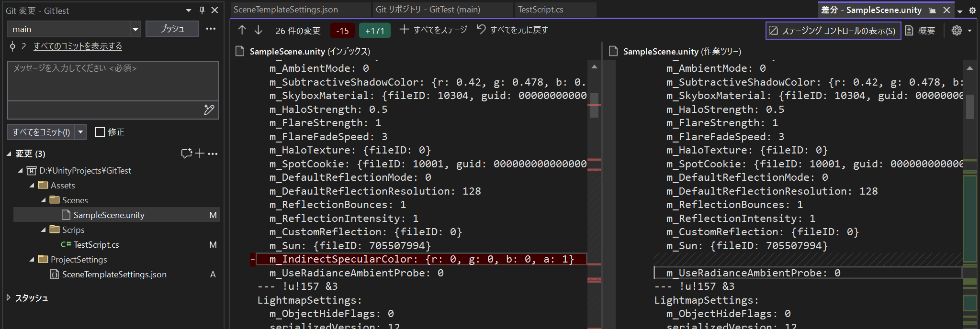Click the stage all plus icon
Viewport: 980px width, 329px height.
coord(405,30)
